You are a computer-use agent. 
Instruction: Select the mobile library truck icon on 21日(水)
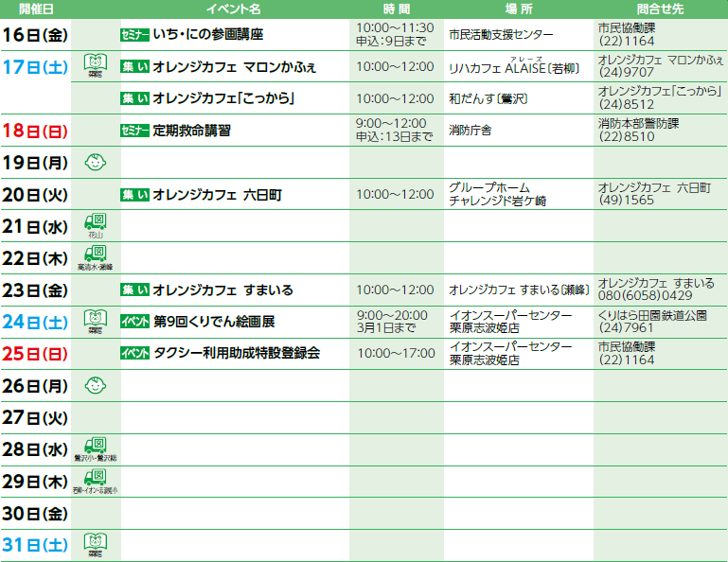pyautogui.click(x=96, y=225)
